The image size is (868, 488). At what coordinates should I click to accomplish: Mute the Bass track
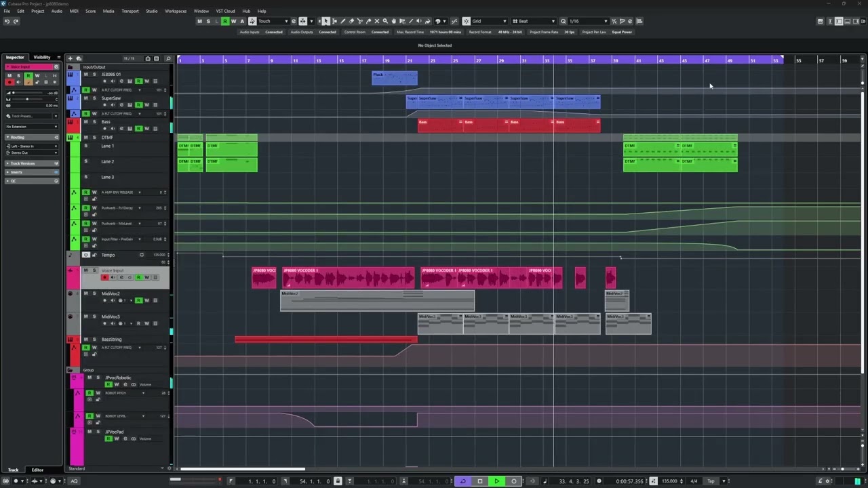[86, 122]
